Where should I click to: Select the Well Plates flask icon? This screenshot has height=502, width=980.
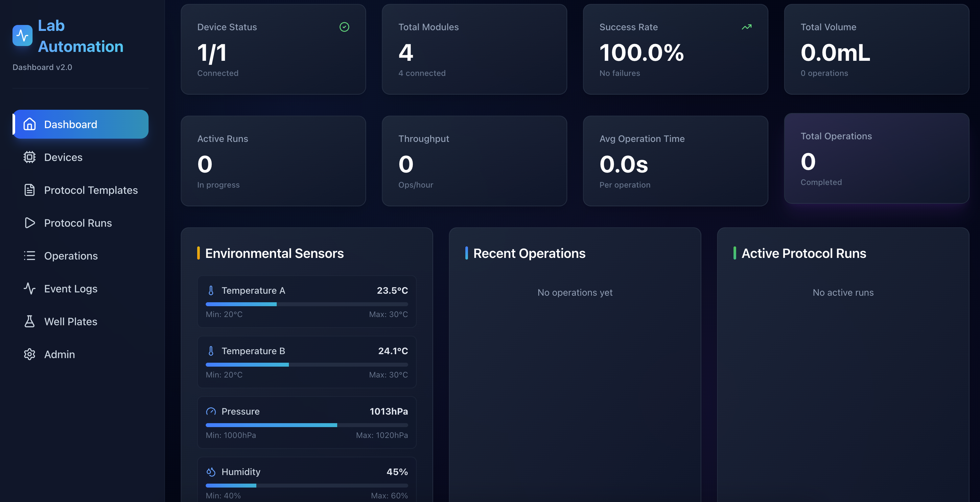click(x=29, y=321)
